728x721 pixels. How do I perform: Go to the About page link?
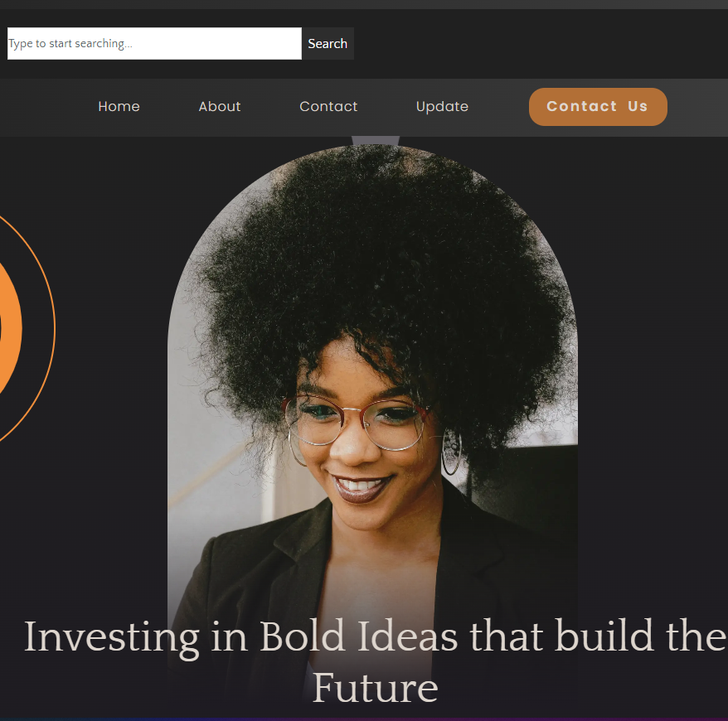click(220, 107)
